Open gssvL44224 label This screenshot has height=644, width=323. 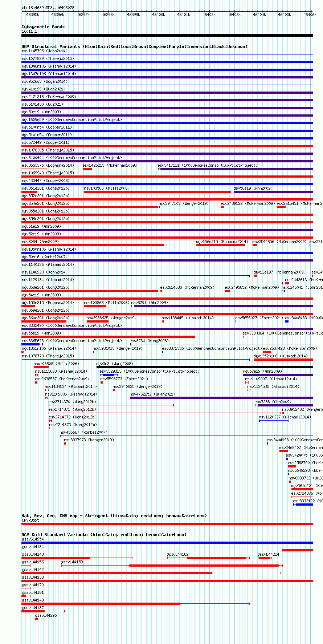point(269,554)
